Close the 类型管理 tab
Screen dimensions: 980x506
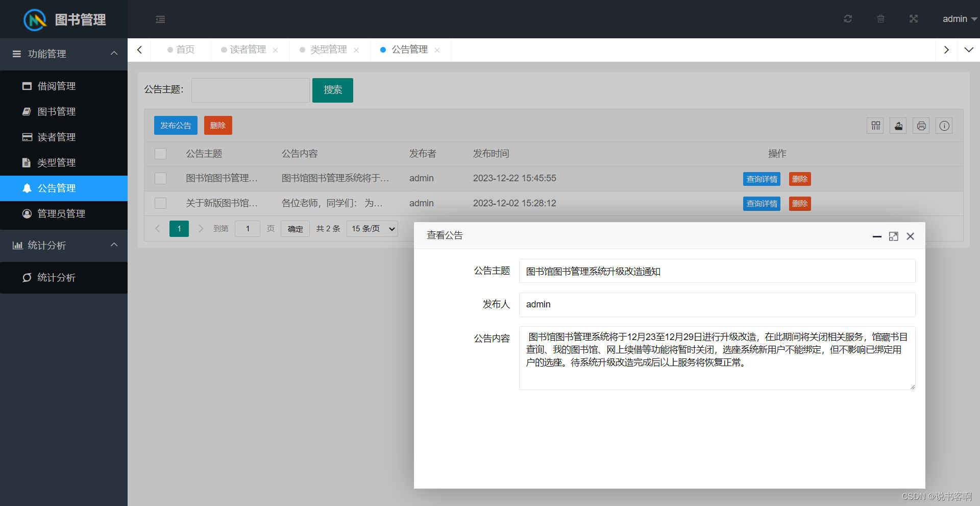[356, 50]
